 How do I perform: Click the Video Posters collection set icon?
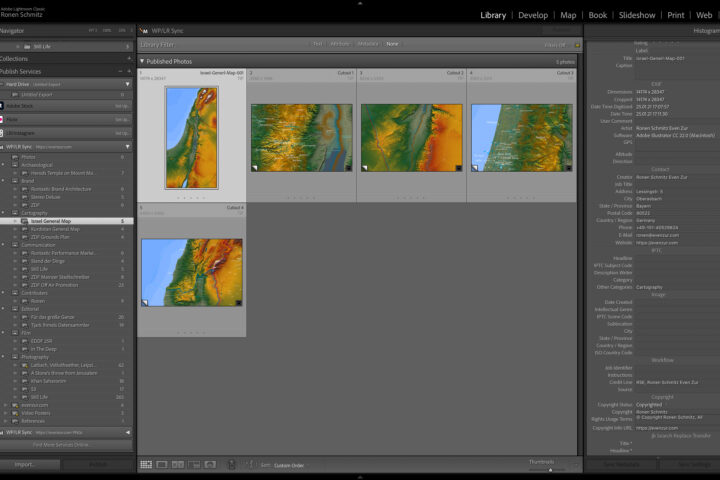[15, 413]
